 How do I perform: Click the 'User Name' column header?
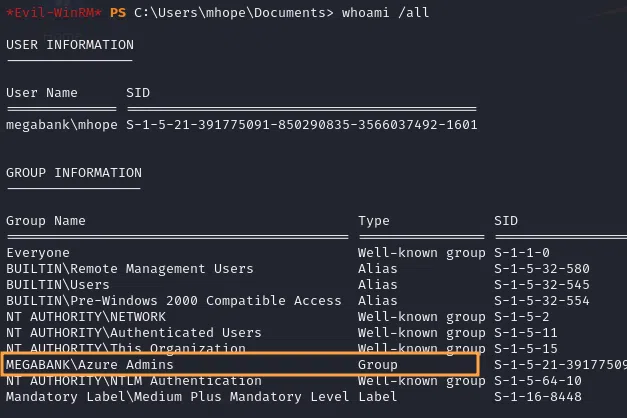click(41, 93)
